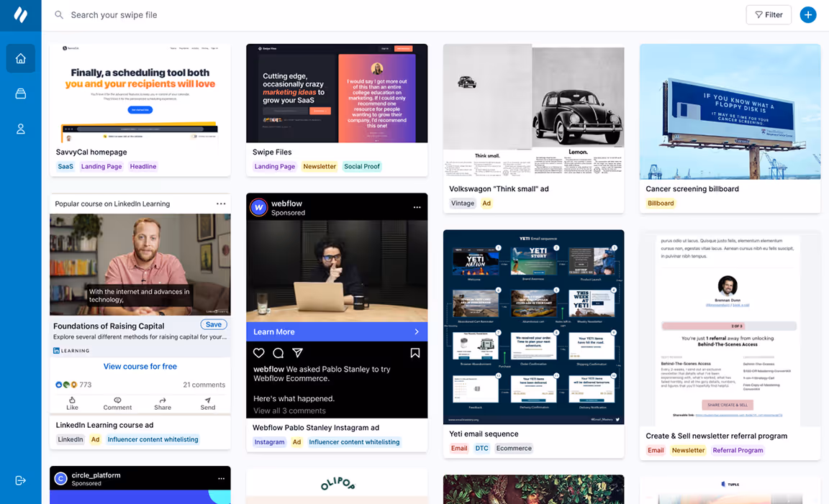This screenshot has width=829, height=504.
Task: Select the Newsletter tag on Swipe Files card
Action: coord(320,166)
